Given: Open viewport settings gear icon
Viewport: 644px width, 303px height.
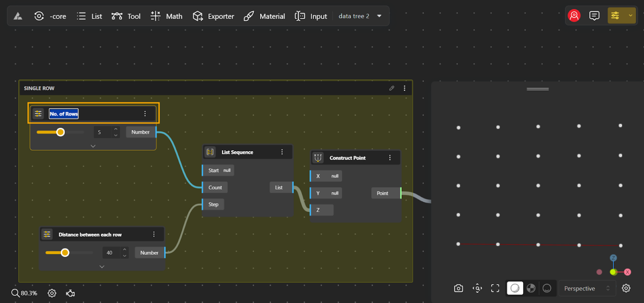Looking at the screenshot, I should click(x=626, y=288).
